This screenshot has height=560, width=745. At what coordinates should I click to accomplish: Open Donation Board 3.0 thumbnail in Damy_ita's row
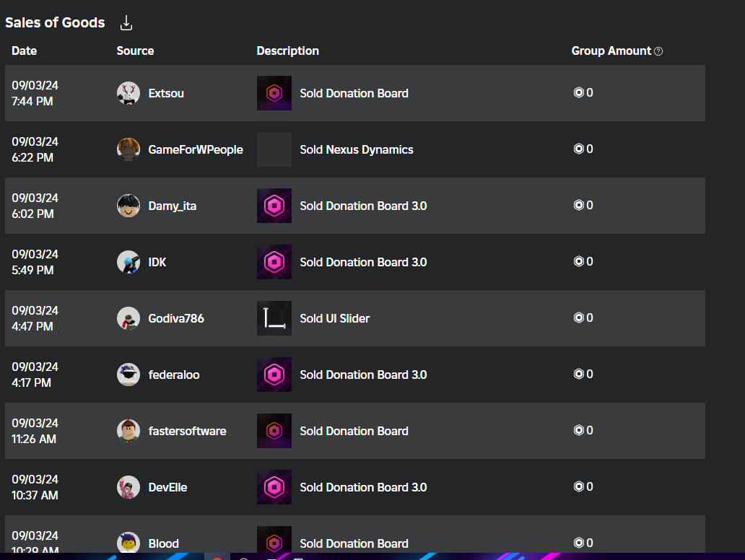[274, 206]
